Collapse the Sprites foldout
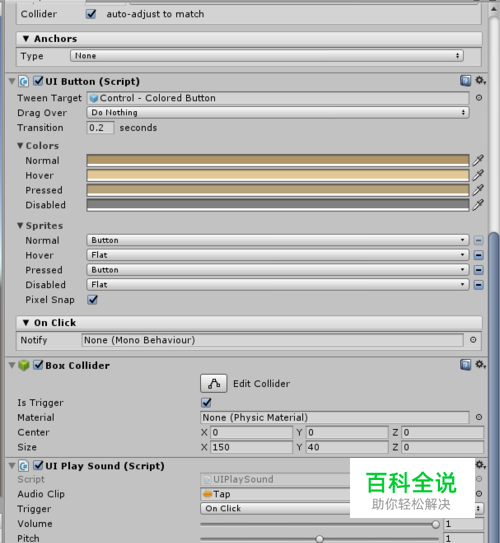 (20, 226)
